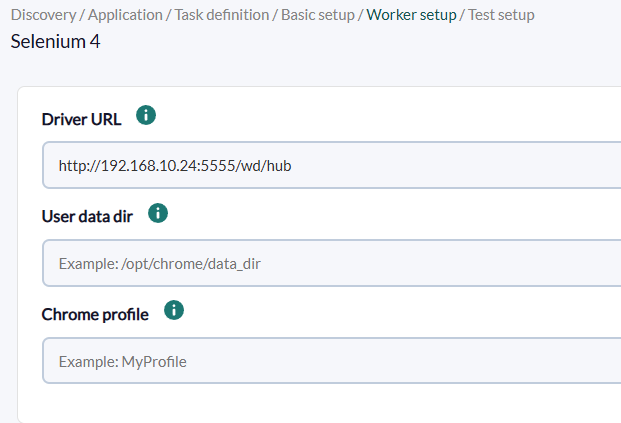Click the User data dir info icon
This screenshot has height=423, width=621.
158,213
